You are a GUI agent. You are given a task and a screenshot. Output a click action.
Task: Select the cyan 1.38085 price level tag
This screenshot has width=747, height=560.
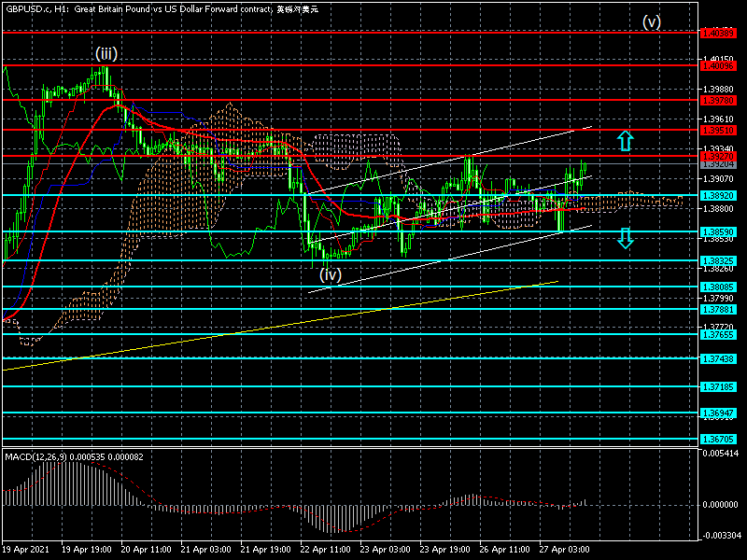click(x=718, y=287)
